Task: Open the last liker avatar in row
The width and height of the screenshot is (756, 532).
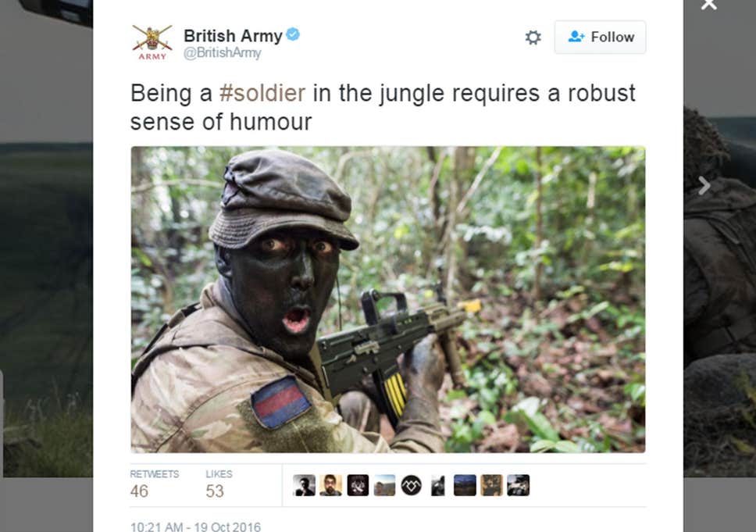Action: pos(519,485)
